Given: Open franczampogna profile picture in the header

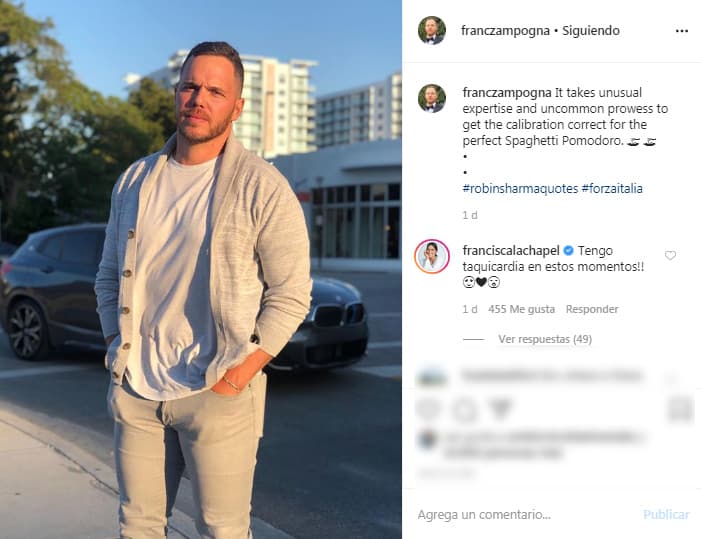Looking at the screenshot, I should click(432, 30).
